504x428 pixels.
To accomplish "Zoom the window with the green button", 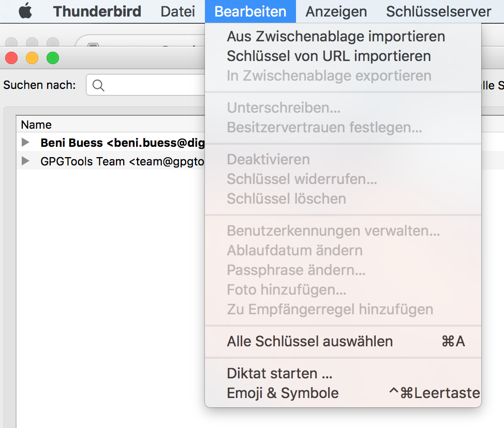I will tap(53, 58).
